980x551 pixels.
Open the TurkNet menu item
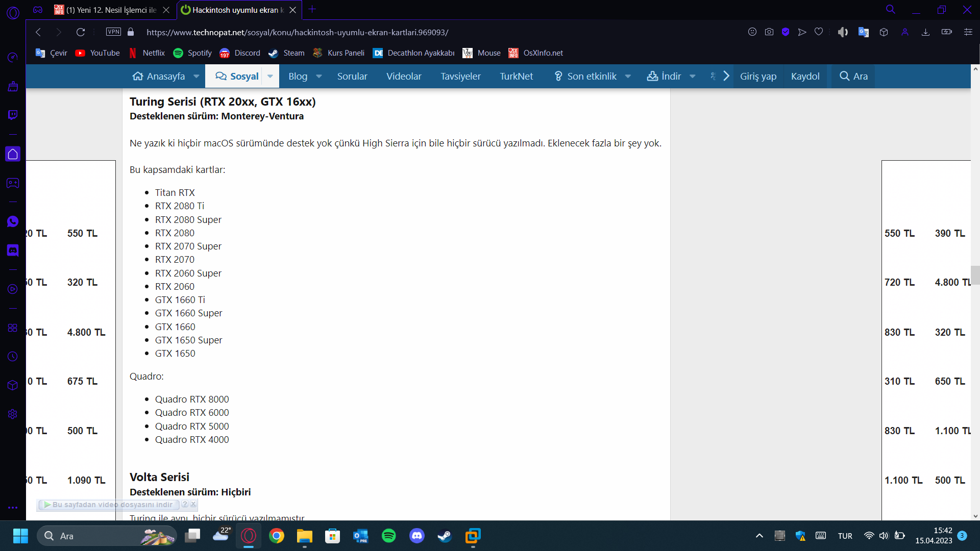coord(517,77)
